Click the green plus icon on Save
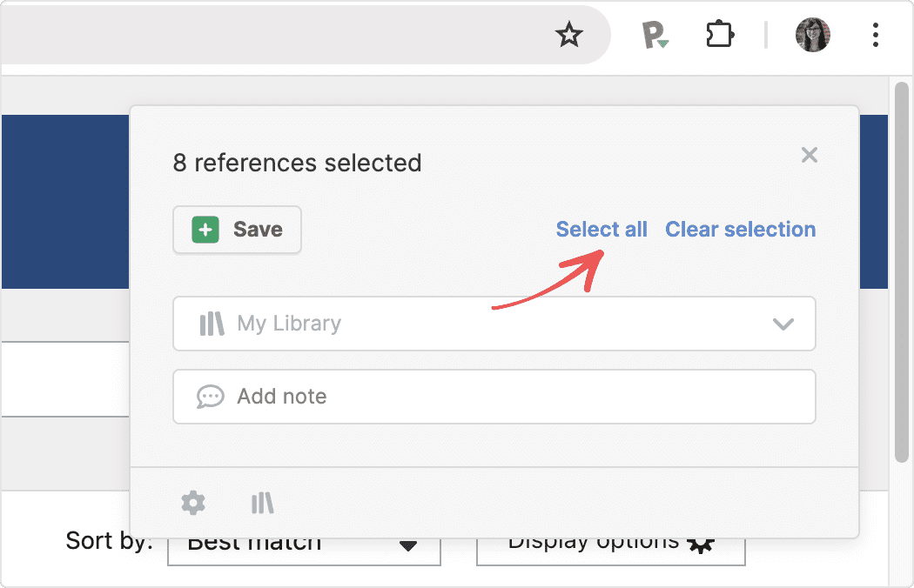Image resolution: width=914 pixels, height=588 pixels. point(205,230)
